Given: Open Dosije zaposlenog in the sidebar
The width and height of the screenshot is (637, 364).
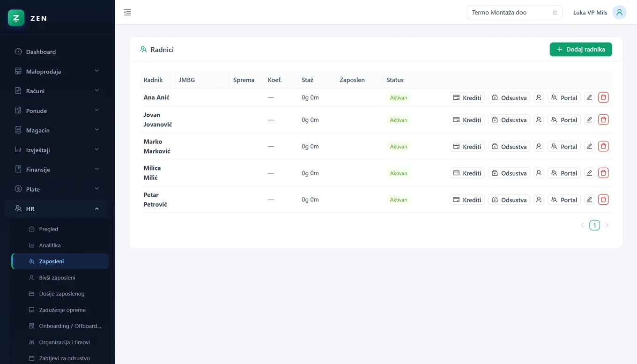Looking at the screenshot, I should tap(60, 294).
